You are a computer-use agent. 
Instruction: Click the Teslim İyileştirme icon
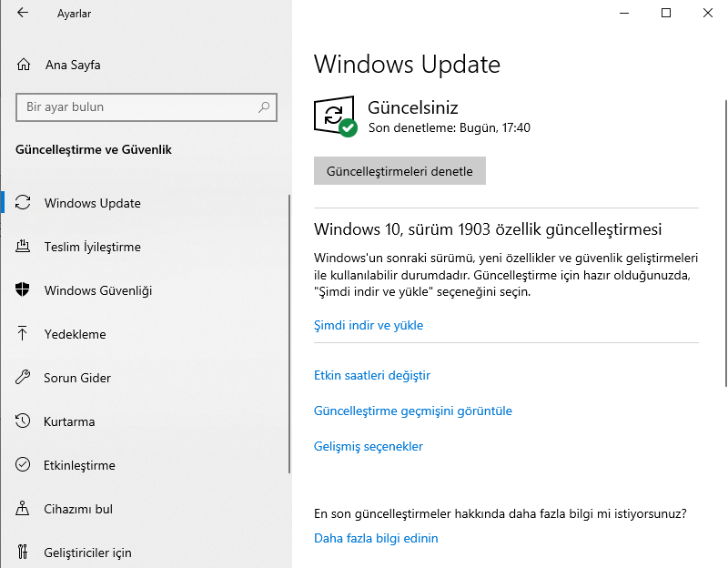23,246
